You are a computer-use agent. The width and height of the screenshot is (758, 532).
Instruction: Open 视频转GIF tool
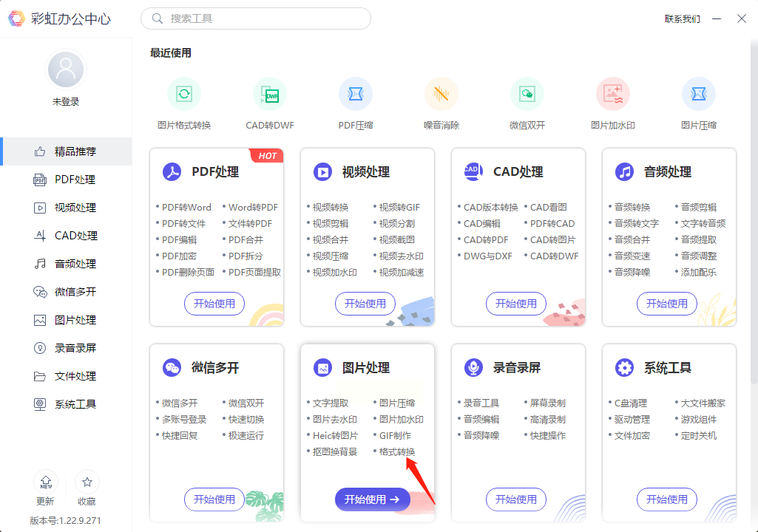399,208
